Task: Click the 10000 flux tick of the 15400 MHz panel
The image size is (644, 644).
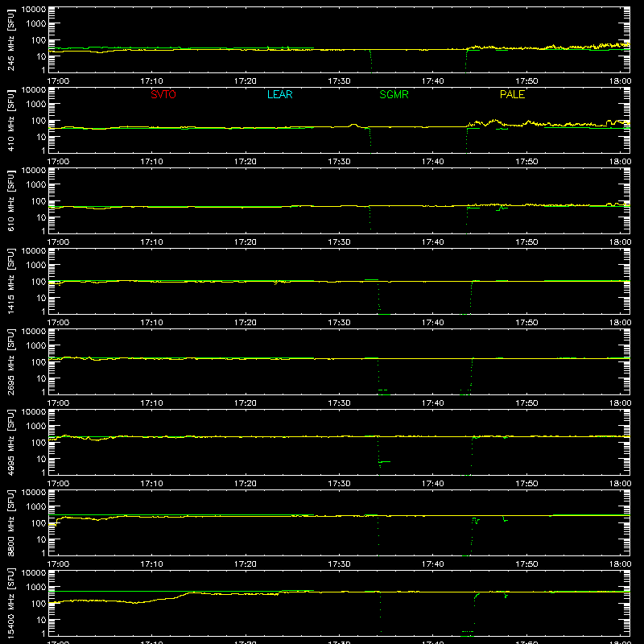Action: pyautogui.click(x=34, y=573)
